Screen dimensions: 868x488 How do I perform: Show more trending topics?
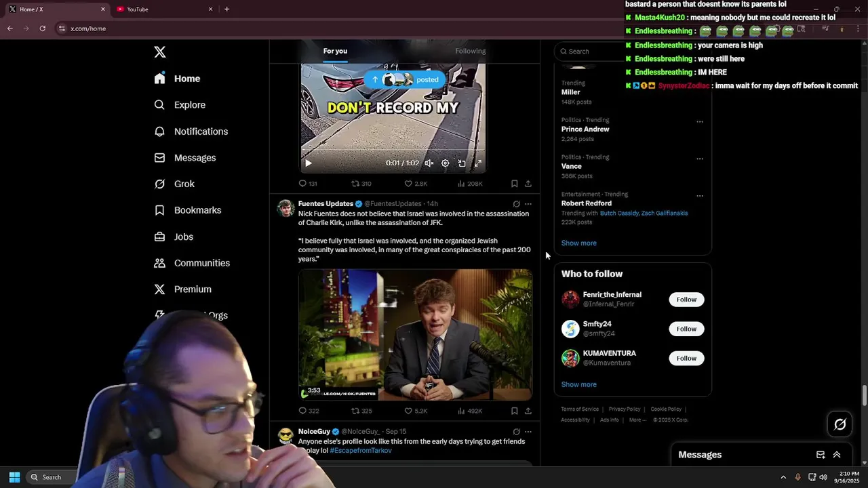pos(579,243)
